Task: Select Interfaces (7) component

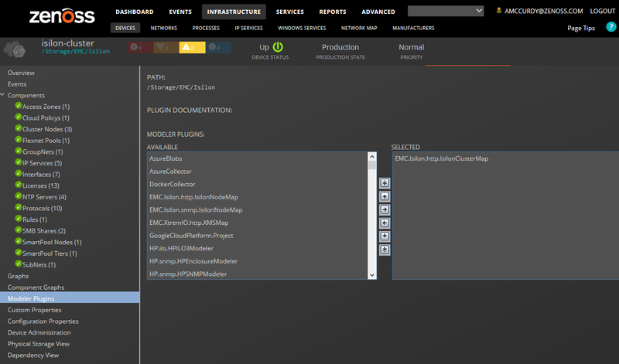Action: point(41,175)
